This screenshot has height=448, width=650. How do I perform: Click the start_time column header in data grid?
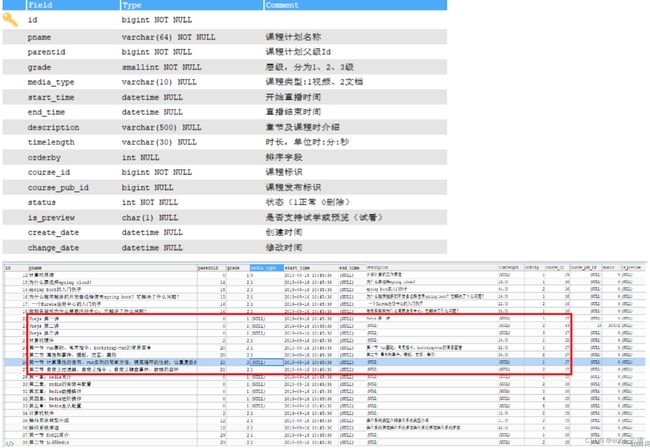click(297, 268)
